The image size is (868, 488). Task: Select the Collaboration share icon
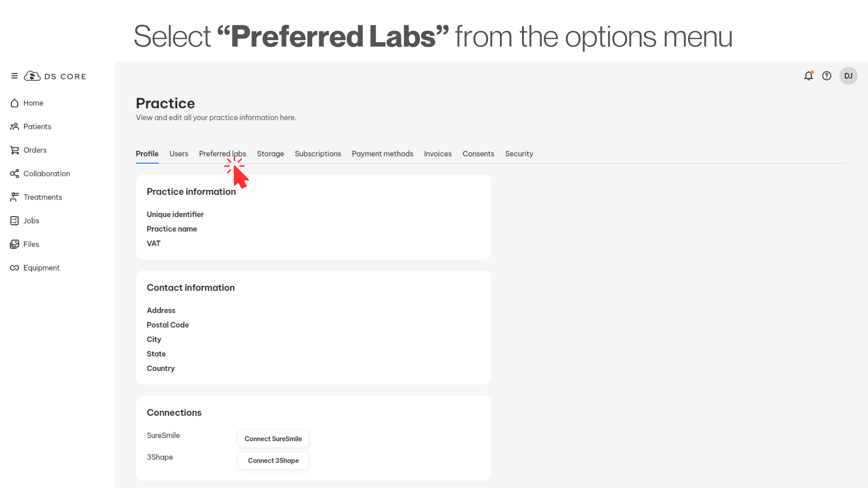click(x=14, y=174)
